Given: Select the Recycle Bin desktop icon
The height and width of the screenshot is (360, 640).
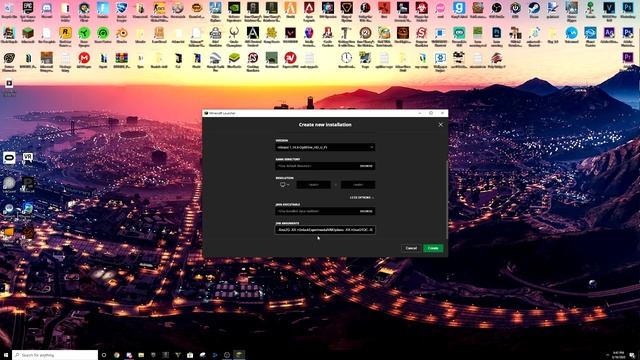Looking at the screenshot, I should point(9,11).
